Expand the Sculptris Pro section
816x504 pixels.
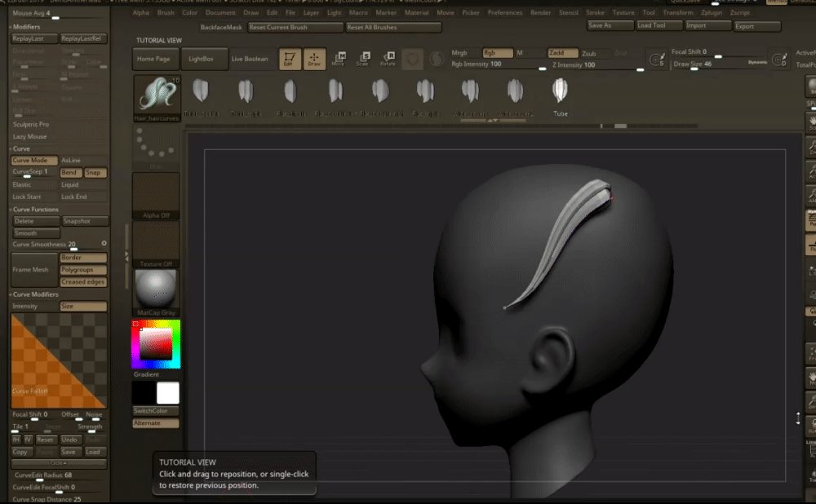(x=31, y=124)
